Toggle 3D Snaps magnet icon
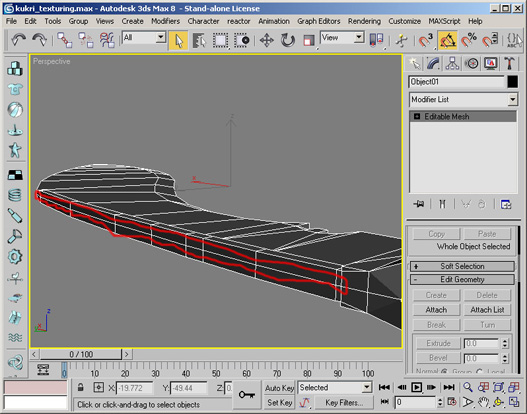This screenshot has width=527, height=414. (x=426, y=40)
